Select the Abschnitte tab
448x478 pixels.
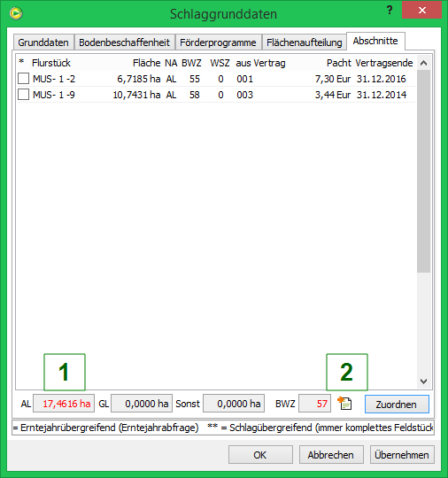[375, 41]
